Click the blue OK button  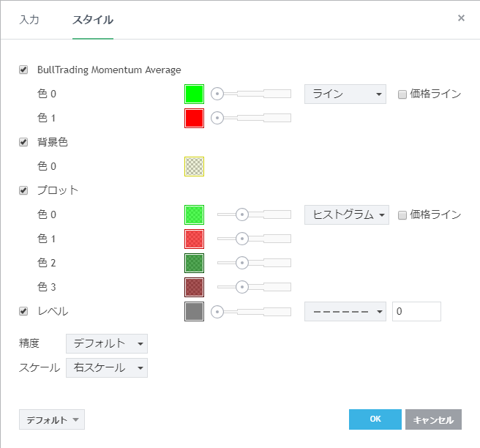pos(375,419)
